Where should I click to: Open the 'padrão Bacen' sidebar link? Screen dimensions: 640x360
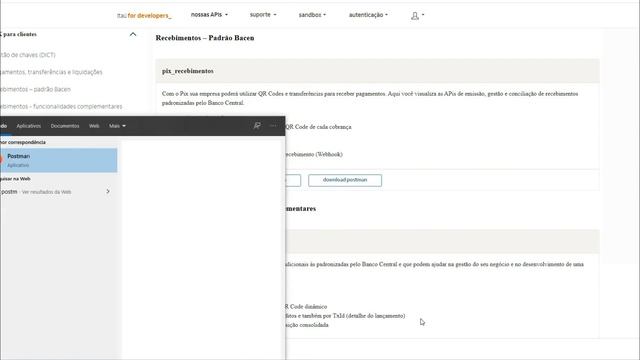36,89
